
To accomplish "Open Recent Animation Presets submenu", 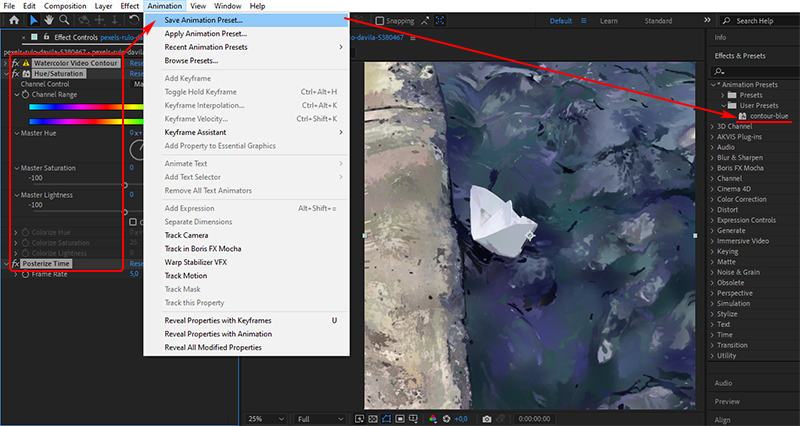I will 246,47.
